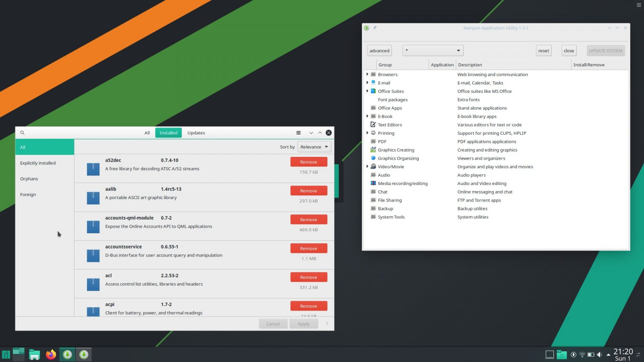Open the updates notifier tray icon
Viewport: 644px width, 362px height.
click(x=574, y=355)
